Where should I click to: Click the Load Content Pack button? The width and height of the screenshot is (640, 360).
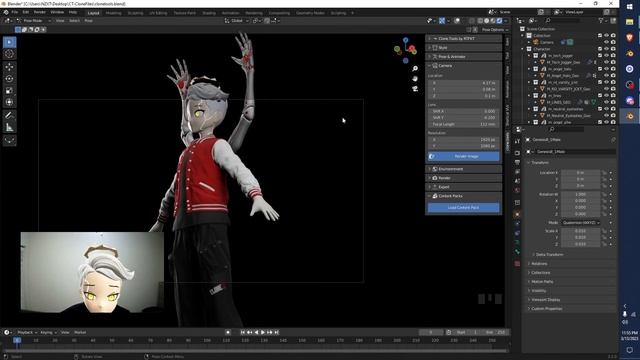(464, 208)
